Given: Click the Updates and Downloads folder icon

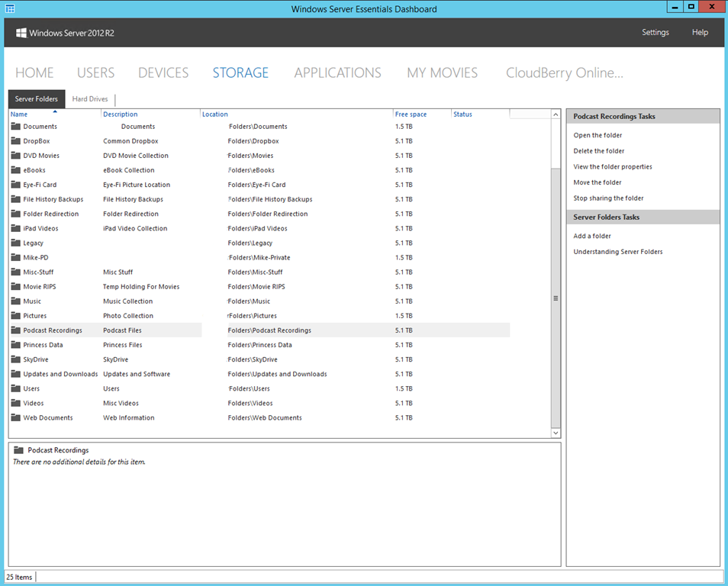Looking at the screenshot, I should [x=16, y=374].
